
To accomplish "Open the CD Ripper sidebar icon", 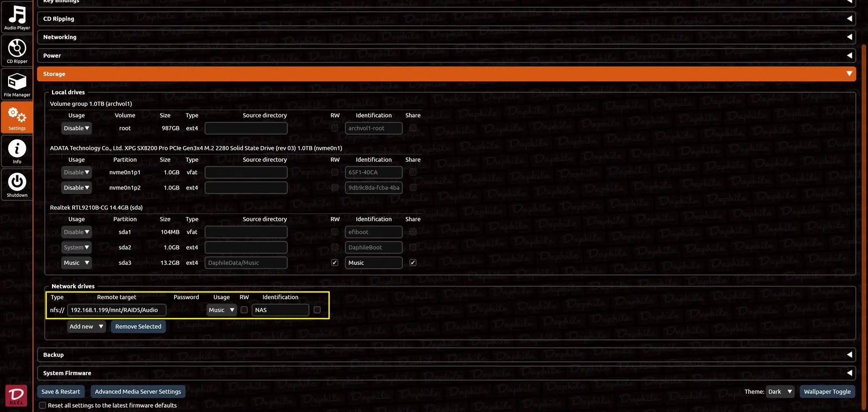I will pos(17,50).
